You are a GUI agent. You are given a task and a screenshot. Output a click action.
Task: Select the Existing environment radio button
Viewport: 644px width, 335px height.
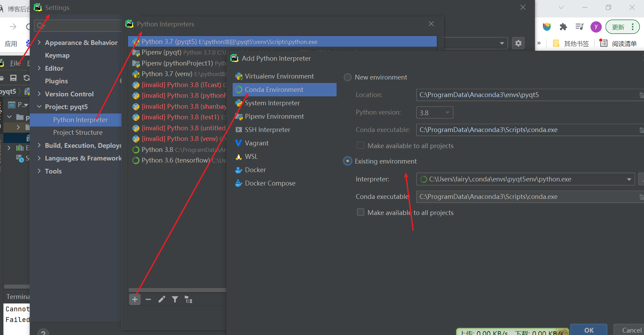(x=348, y=161)
